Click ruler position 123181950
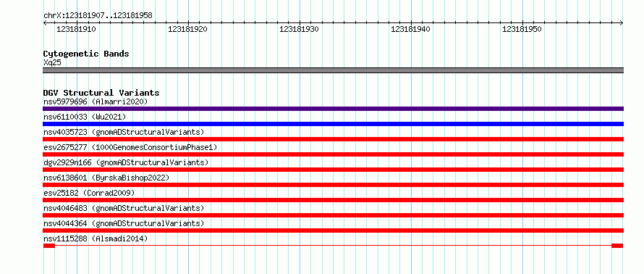 point(522,29)
